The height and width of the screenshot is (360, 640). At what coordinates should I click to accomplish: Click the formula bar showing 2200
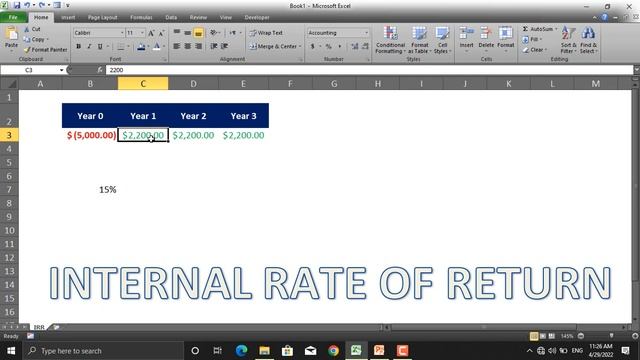369,70
